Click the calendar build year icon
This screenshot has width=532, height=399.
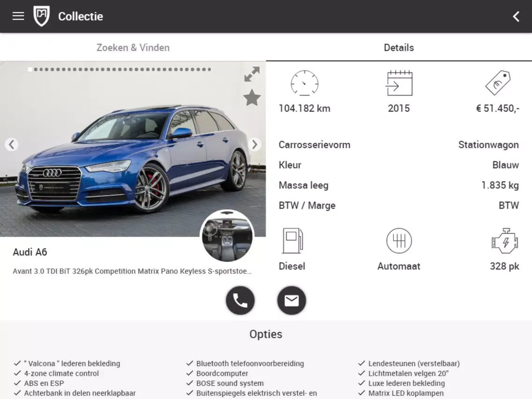coord(399,83)
